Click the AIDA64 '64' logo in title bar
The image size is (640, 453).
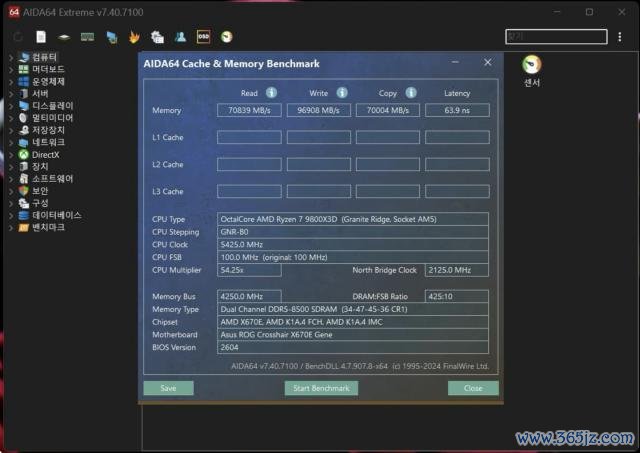(x=14, y=12)
